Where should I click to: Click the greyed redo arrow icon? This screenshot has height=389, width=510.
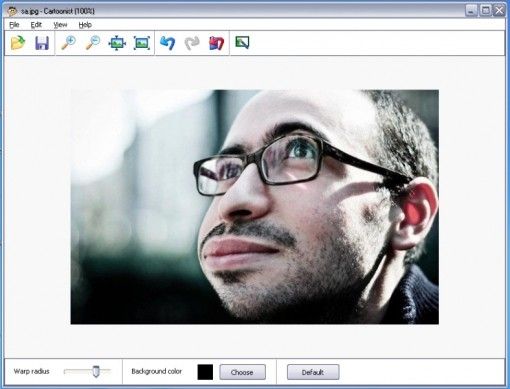coord(192,43)
